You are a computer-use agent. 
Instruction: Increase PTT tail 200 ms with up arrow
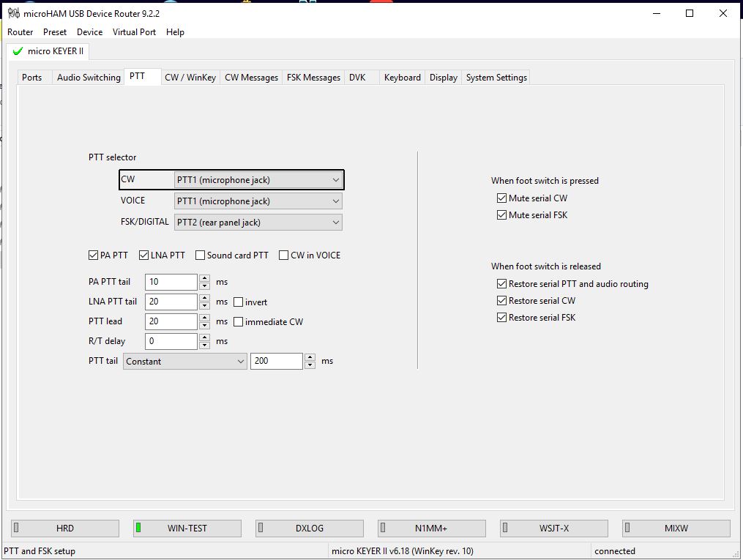click(310, 357)
